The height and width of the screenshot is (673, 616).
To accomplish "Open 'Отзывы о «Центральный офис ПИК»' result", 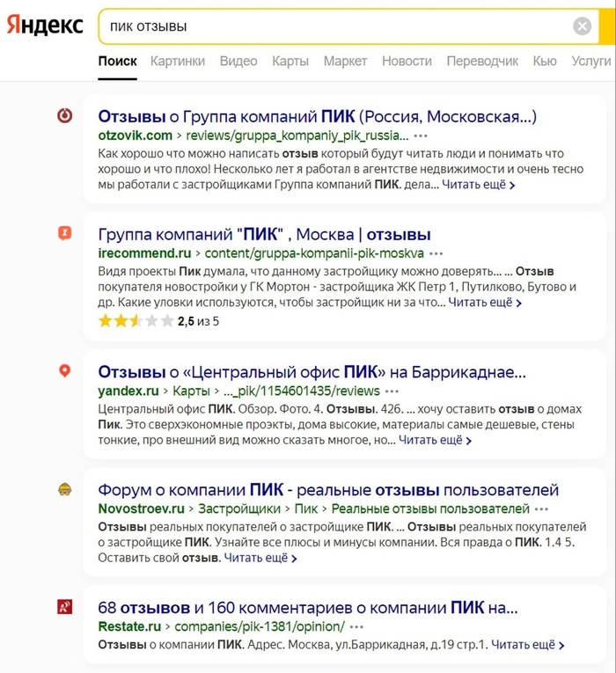I will pos(312,372).
